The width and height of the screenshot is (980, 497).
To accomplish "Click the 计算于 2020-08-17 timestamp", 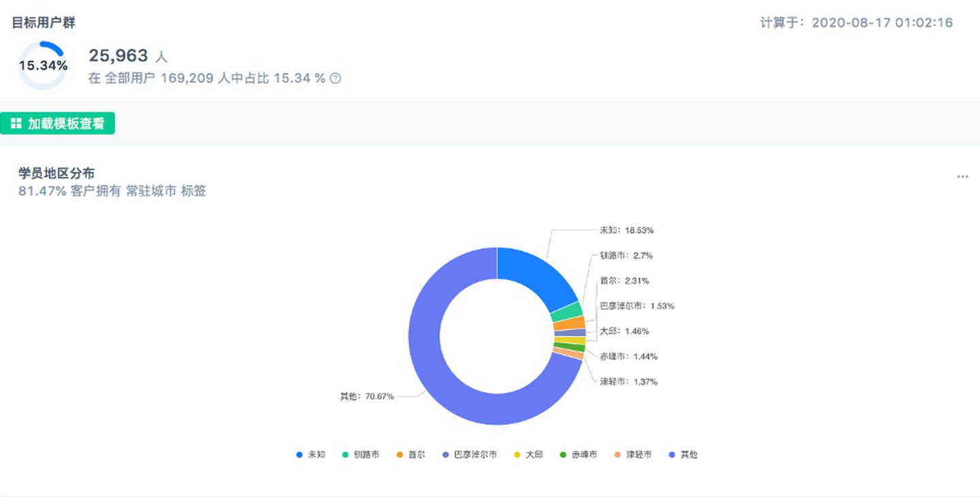I will click(x=857, y=22).
